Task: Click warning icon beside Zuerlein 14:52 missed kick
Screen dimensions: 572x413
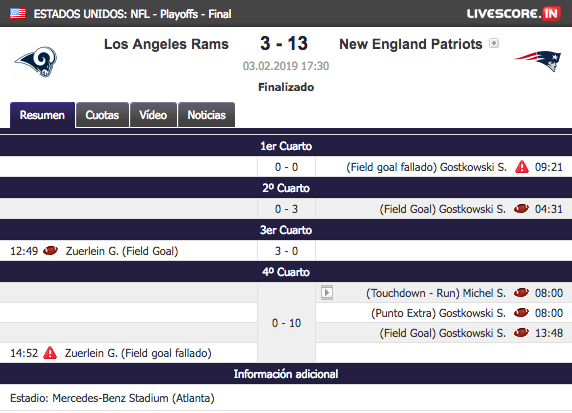Action: [x=50, y=353]
